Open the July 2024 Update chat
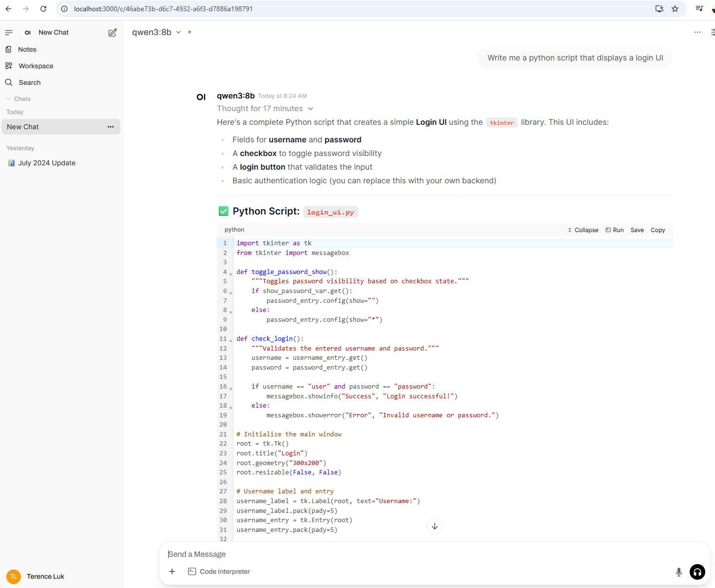This screenshot has height=588, width=715. coord(46,163)
